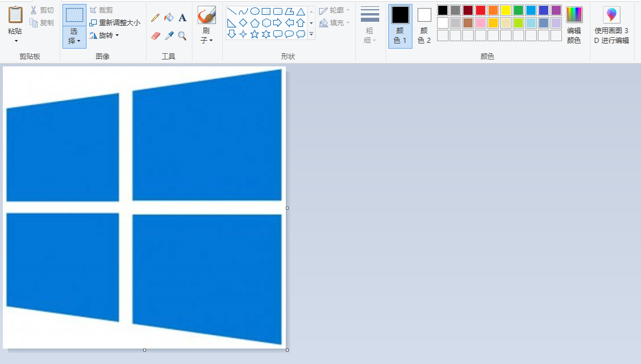Choose the Triangle shape
The width and height of the screenshot is (641, 364).
[301, 11]
